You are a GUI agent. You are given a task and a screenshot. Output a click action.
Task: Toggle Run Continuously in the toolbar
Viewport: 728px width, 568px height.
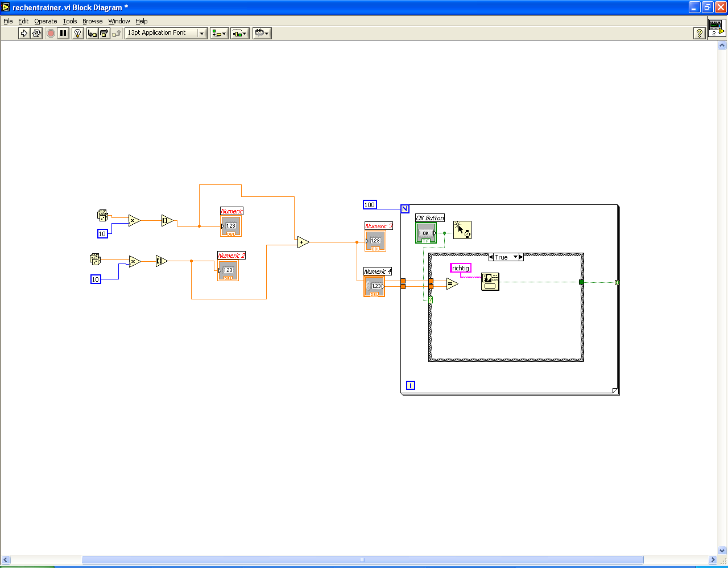pos(36,33)
